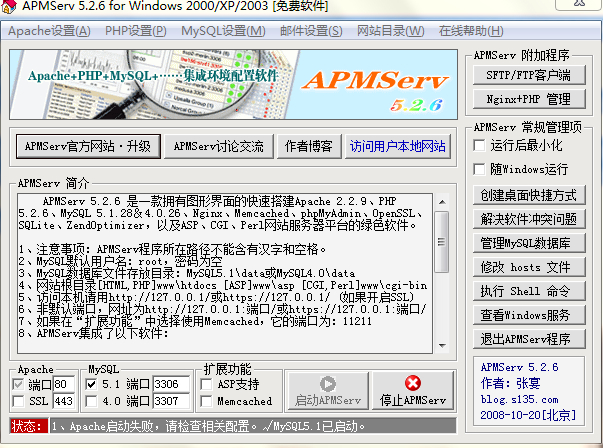
Task: Click SSL port field showing 443
Action: click(63, 401)
